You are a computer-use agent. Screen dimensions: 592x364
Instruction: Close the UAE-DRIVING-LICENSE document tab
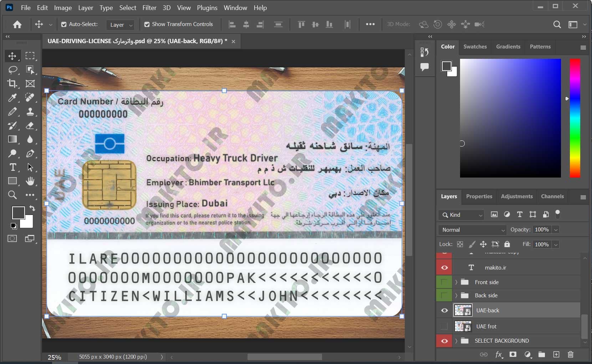tap(233, 41)
